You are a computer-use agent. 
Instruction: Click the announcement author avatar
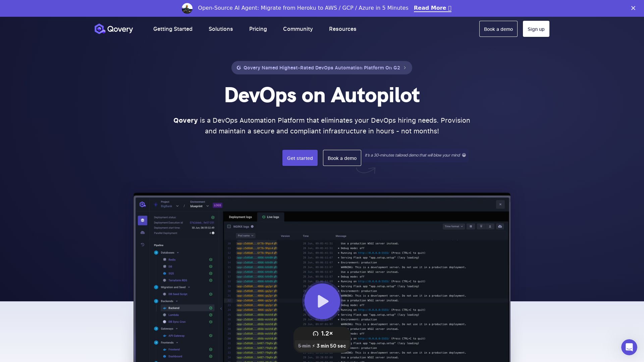click(187, 8)
